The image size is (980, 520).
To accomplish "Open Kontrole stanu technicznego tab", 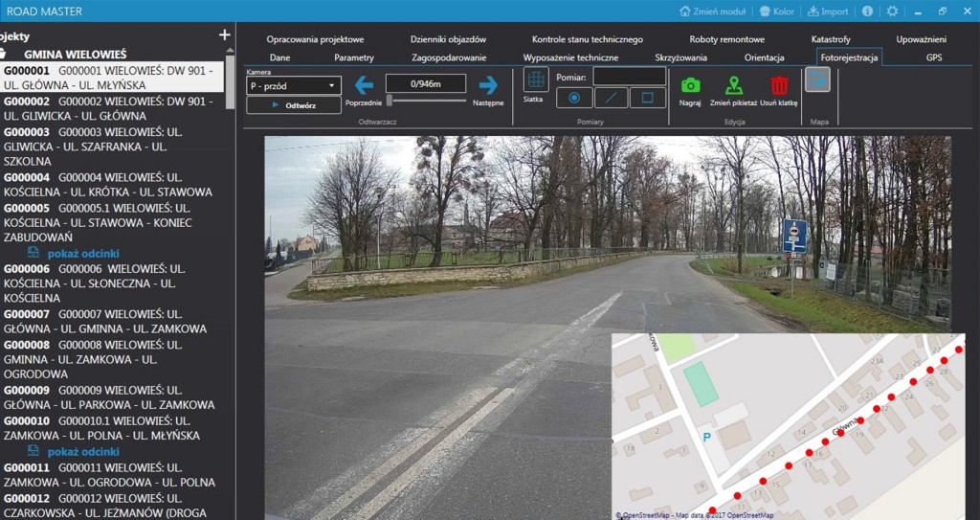I will (x=588, y=39).
